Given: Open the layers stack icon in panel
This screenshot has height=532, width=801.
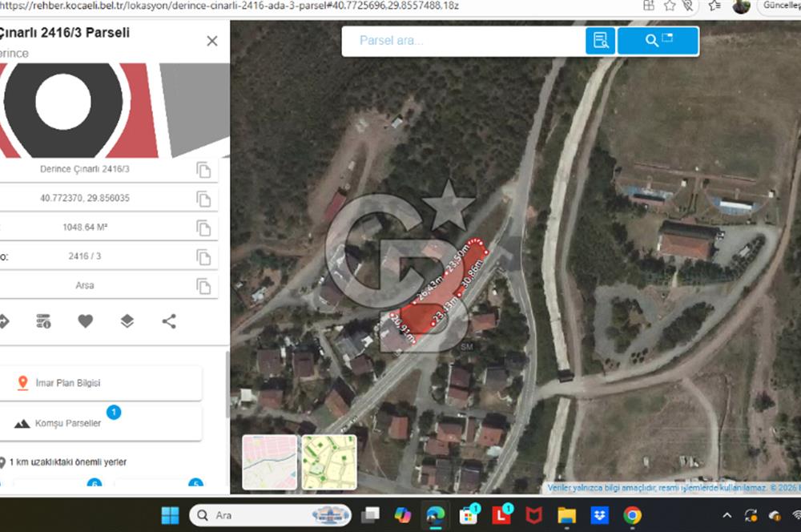Looking at the screenshot, I should click(x=127, y=321).
